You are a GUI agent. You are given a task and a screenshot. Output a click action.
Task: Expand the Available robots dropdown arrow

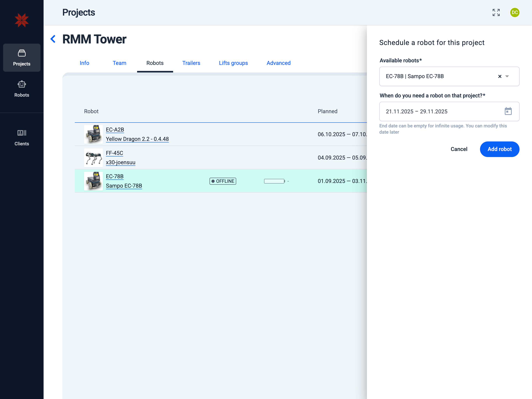507,76
